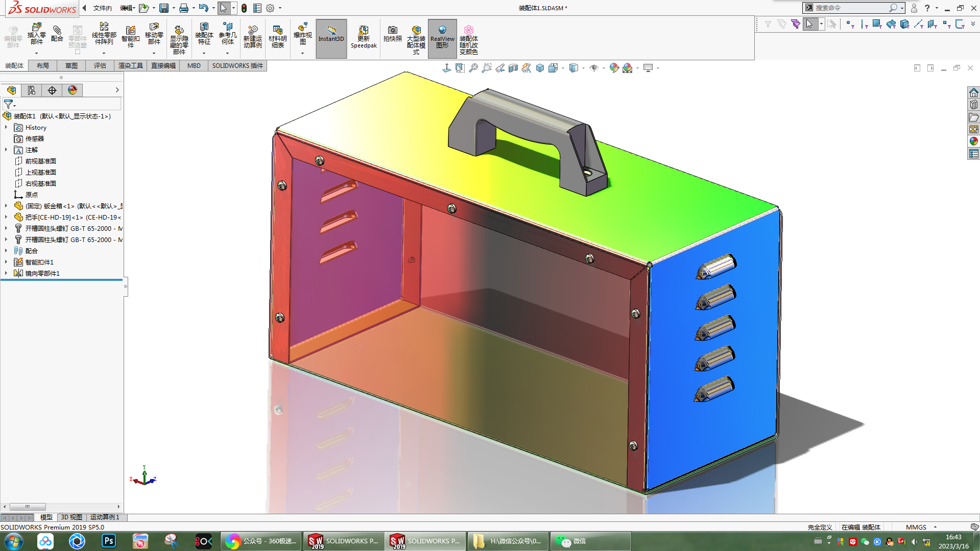This screenshot has width=980, height=551.
Task: Open the dropdown arrow under 插入零部件
Action: coord(36,53)
